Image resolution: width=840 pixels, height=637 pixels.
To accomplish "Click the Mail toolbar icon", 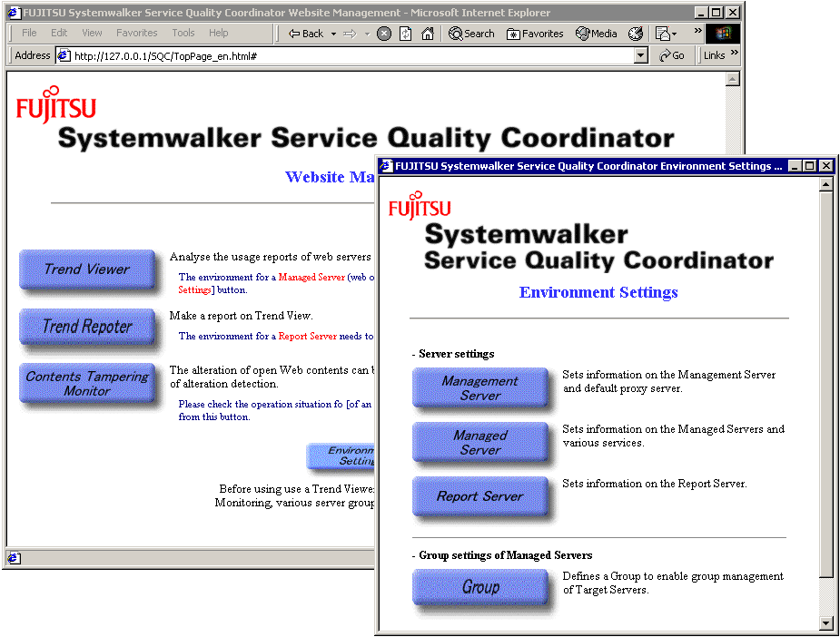I will tap(663, 34).
